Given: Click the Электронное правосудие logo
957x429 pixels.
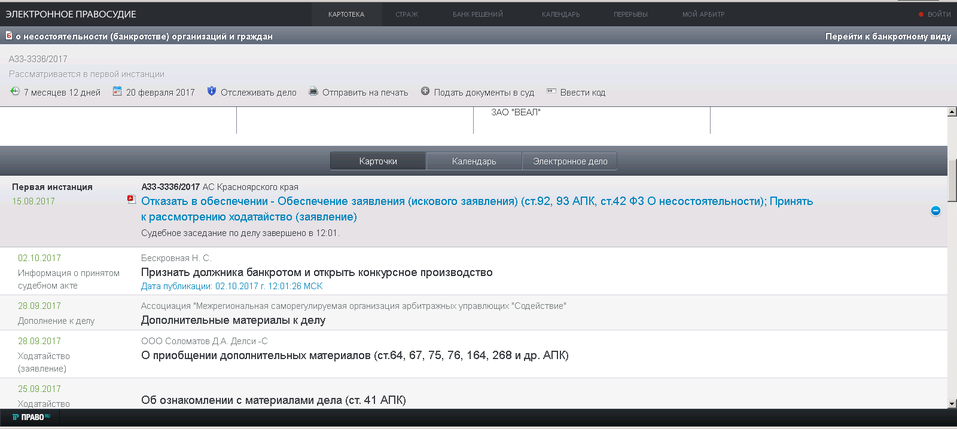Looking at the screenshot, I should (71, 14).
